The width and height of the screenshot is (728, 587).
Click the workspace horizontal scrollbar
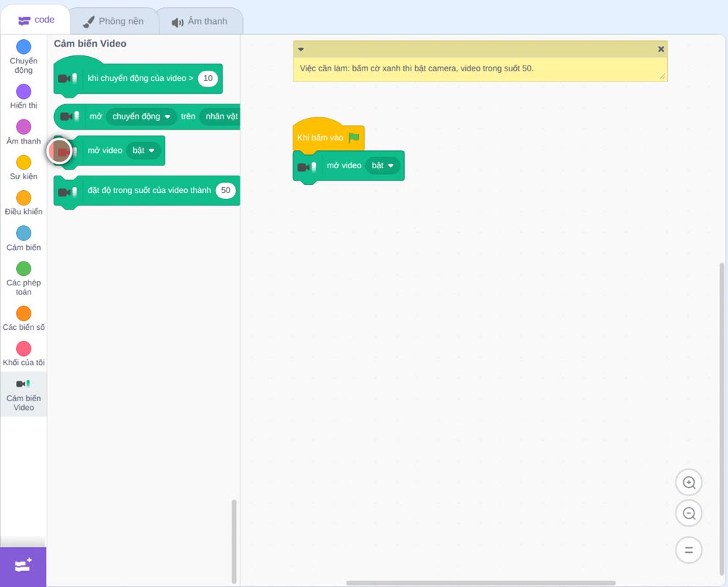click(480, 583)
